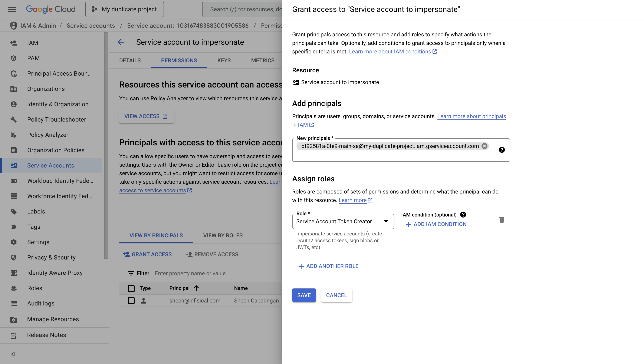The image size is (644, 364).
Task: Click the IAM condition help icon
Action: click(463, 215)
